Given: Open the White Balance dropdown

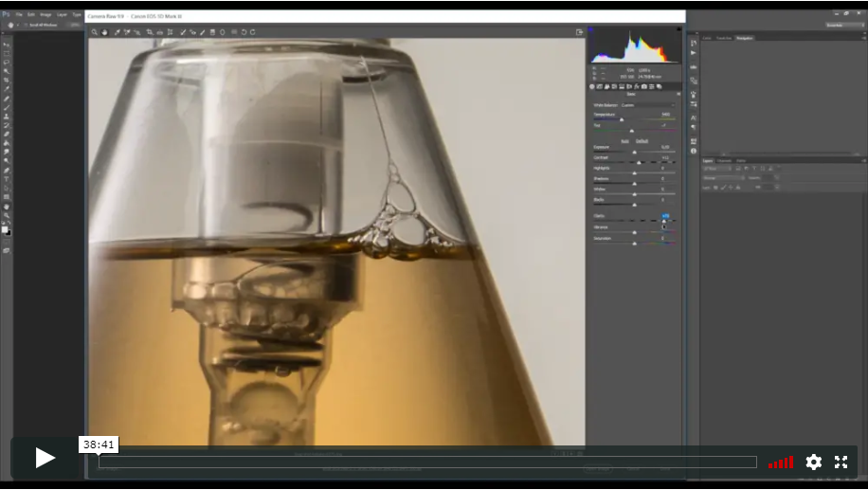Looking at the screenshot, I should (x=647, y=104).
